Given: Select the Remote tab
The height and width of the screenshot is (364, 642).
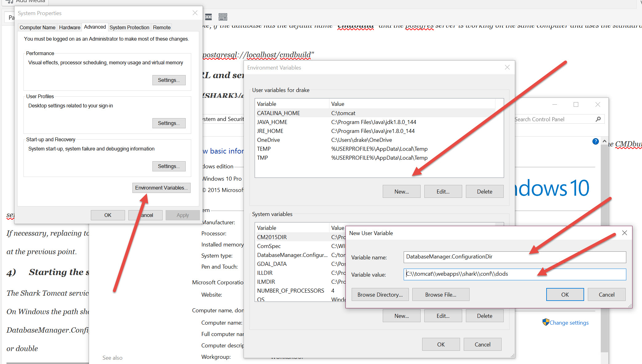Looking at the screenshot, I should coord(162,27).
